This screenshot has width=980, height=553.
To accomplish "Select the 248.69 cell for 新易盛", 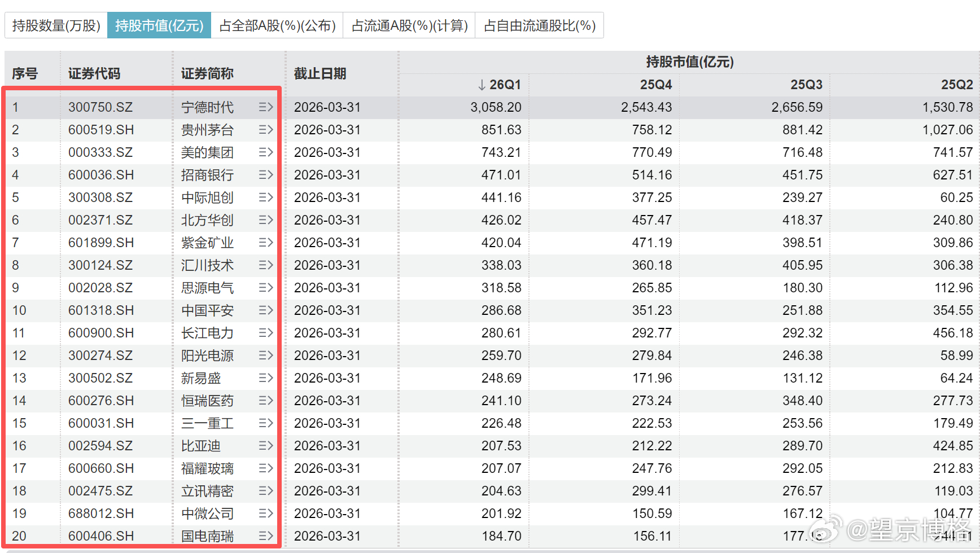I will [501, 378].
